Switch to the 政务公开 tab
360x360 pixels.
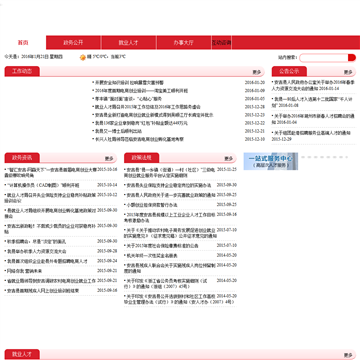73,43
